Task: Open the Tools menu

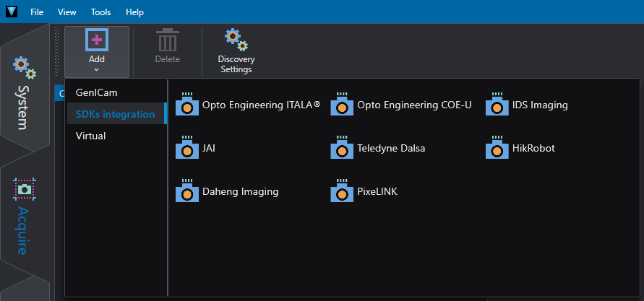Action: (101, 12)
